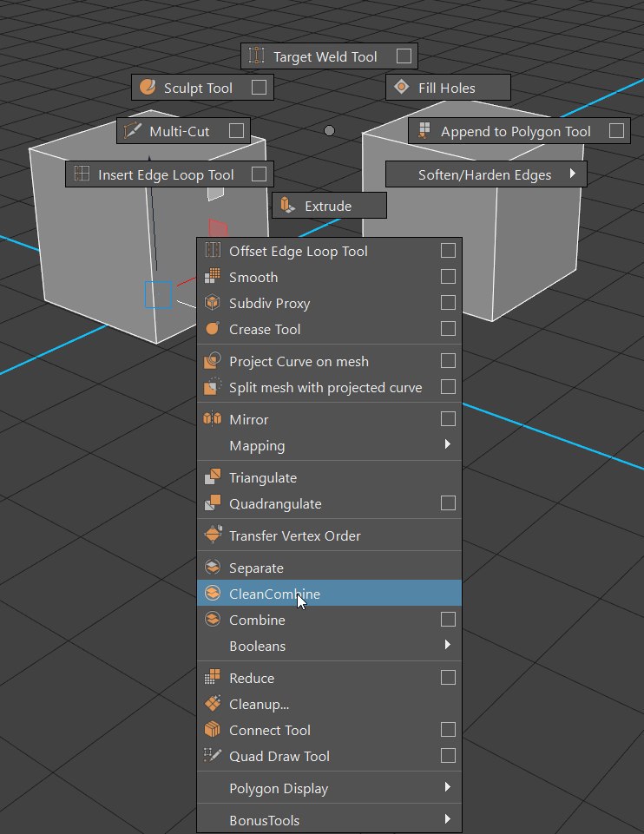Click the Separate icon
Image resolution: width=644 pixels, height=834 pixels.
213,567
